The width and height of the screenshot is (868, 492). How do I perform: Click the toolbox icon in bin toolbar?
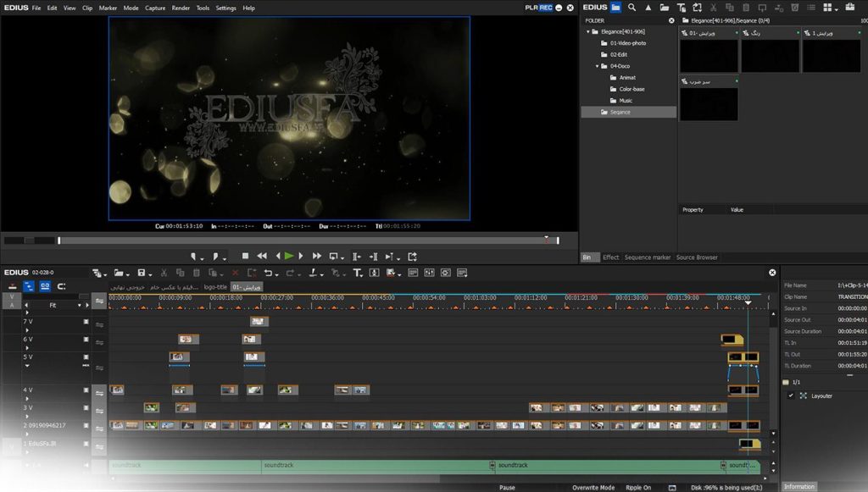click(x=849, y=7)
